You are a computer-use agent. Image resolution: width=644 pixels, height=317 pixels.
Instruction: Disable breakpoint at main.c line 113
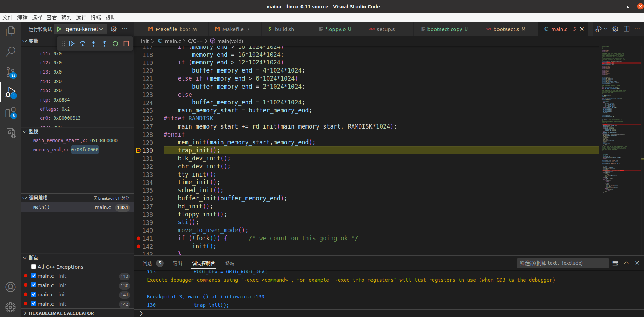coord(34,276)
